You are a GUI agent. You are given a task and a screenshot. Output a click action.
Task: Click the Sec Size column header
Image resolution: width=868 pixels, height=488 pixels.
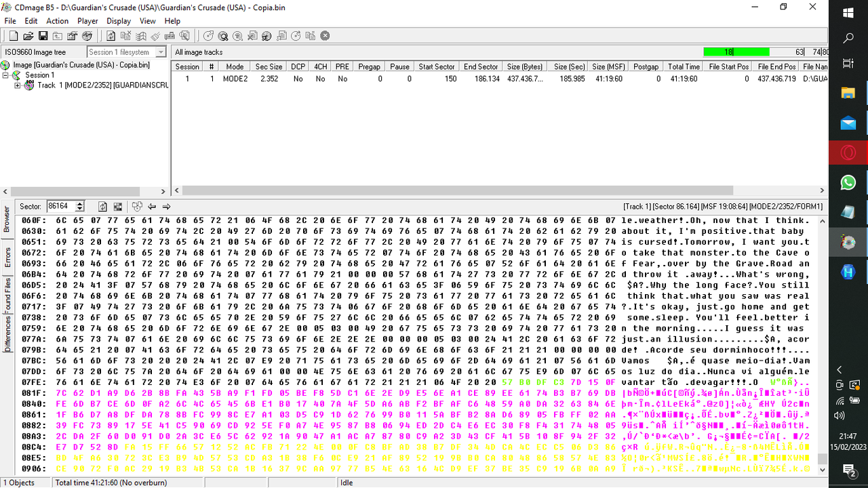[x=269, y=66]
